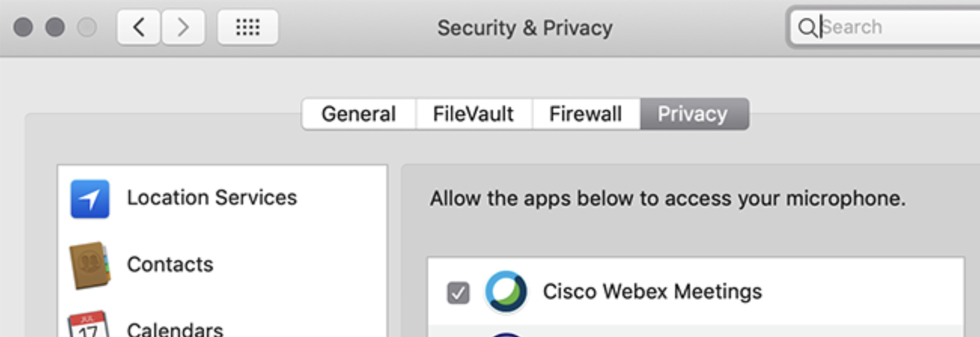The image size is (980, 337).
Task: Minimize the Security & Privacy window
Action: tap(55, 28)
